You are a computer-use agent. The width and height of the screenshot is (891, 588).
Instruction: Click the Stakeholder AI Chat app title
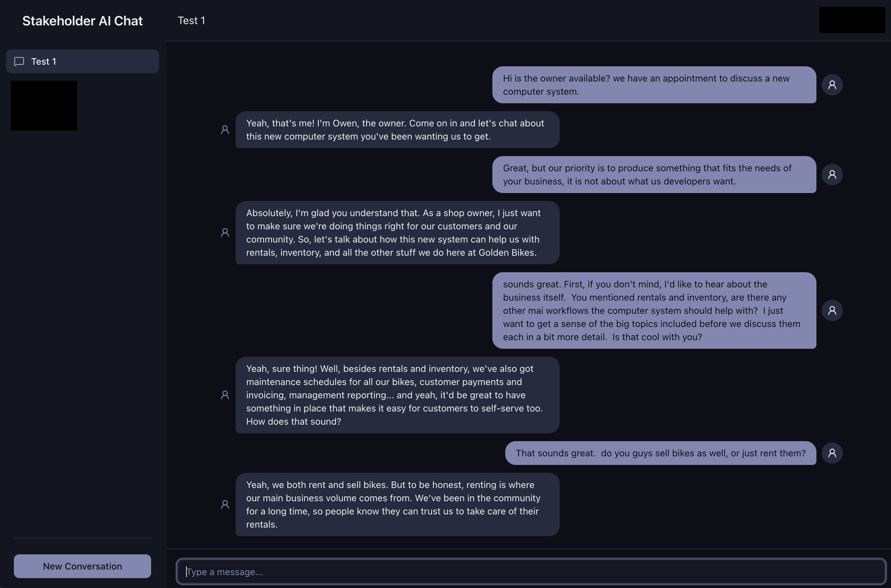82,21
